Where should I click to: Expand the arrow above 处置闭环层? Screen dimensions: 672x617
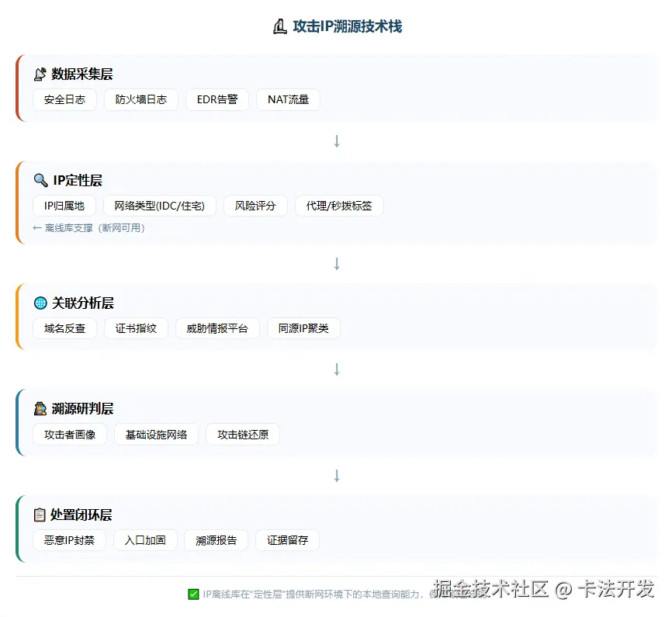coord(336,476)
